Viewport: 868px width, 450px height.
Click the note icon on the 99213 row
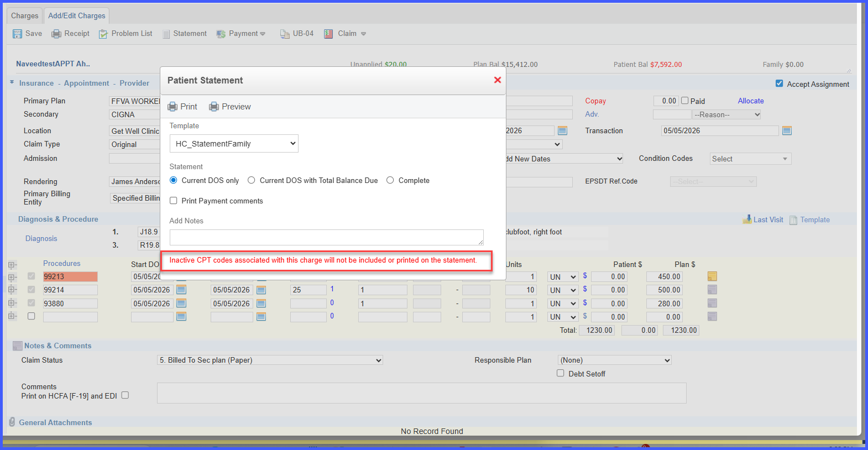point(712,276)
